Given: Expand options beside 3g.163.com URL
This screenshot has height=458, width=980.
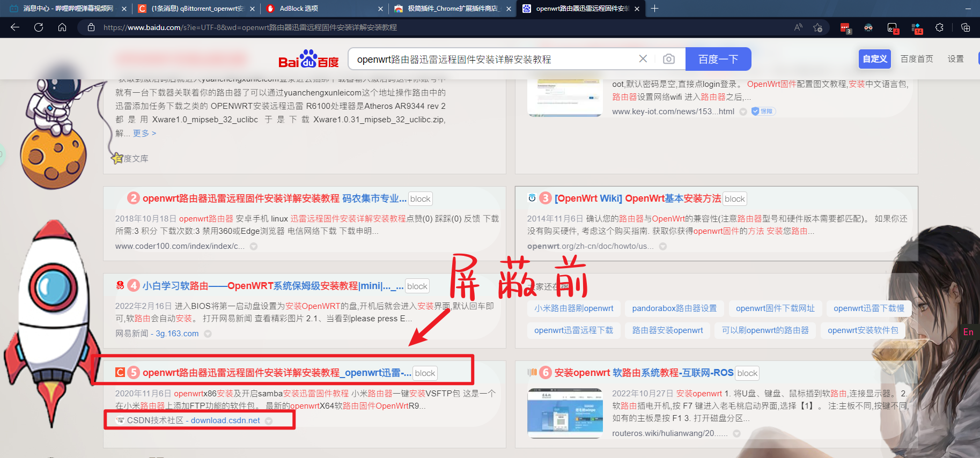Looking at the screenshot, I should 208,334.
